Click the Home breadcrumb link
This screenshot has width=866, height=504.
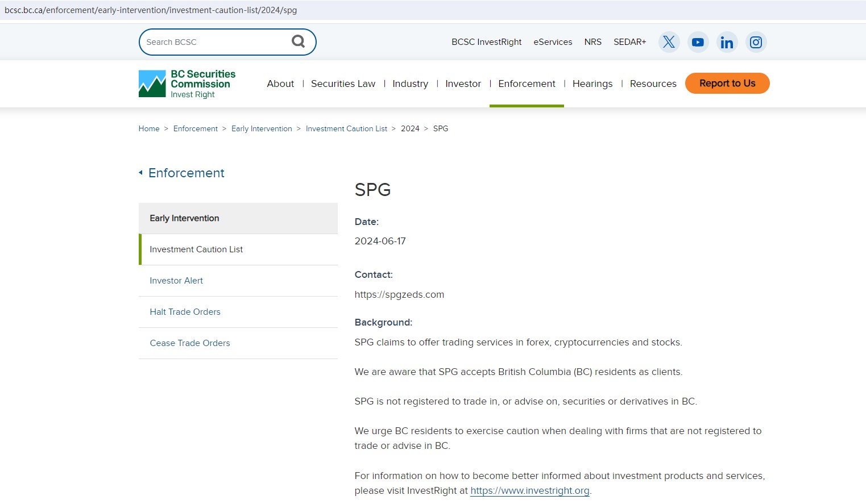pos(149,129)
